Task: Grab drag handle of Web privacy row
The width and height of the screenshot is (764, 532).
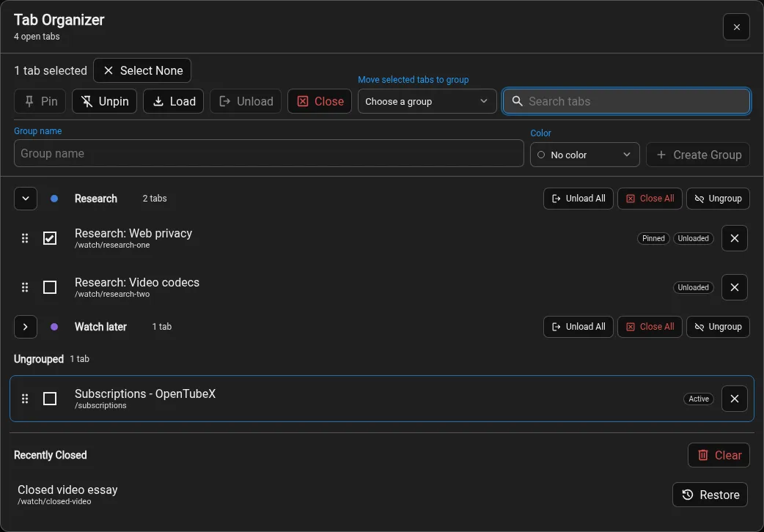Action: point(25,238)
